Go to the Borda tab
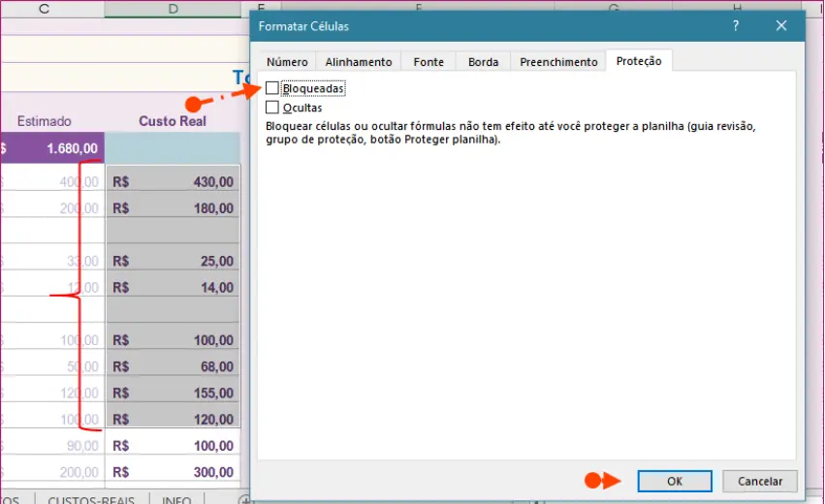The width and height of the screenshot is (825, 504). (483, 62)
